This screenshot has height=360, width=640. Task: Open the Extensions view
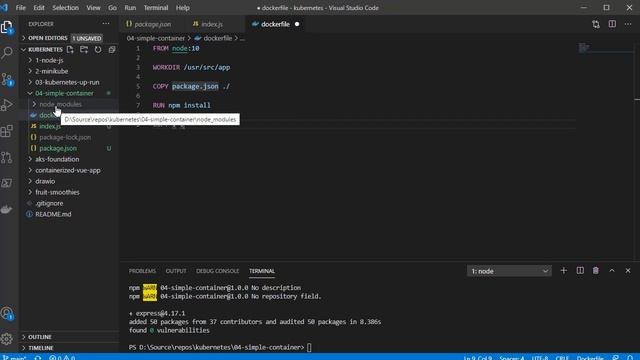(7, 131)
